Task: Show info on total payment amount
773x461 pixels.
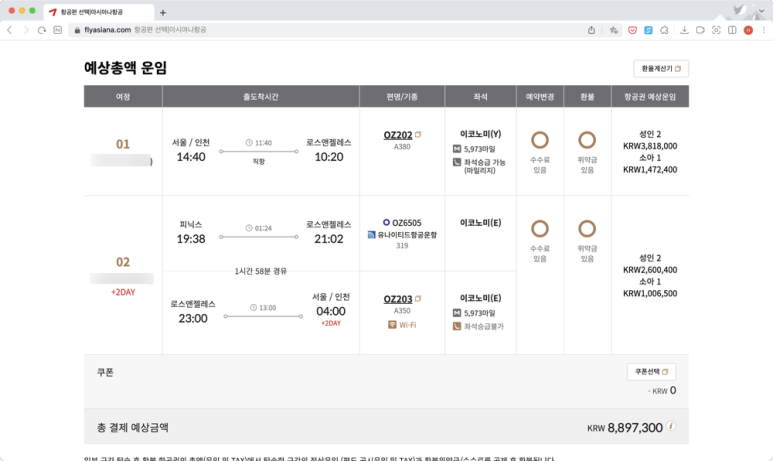Action: tap(670, 426)
